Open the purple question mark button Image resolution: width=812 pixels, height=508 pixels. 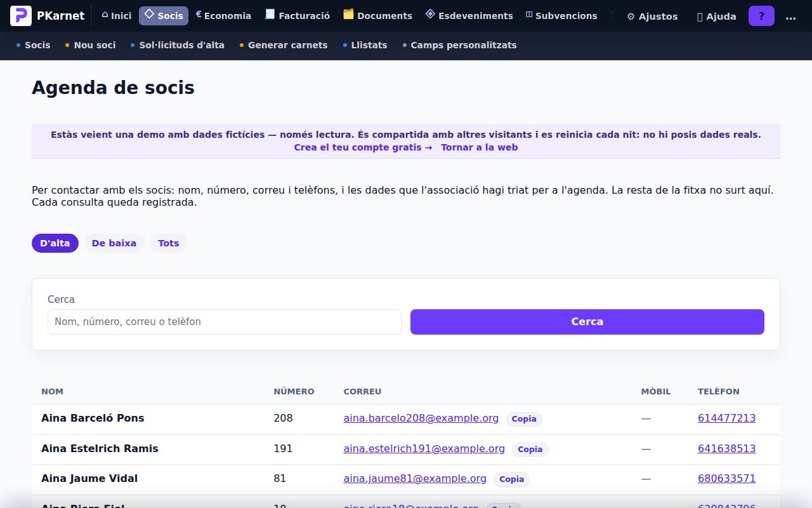tap(761, 16)
